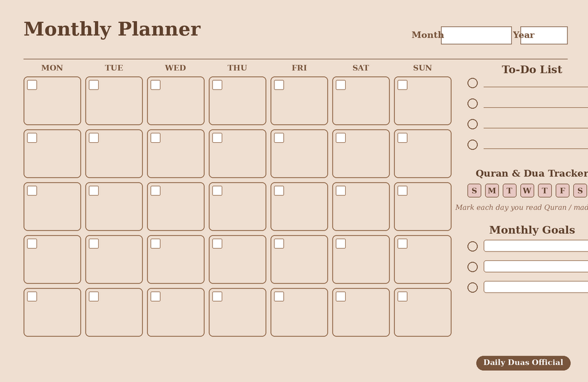588x382 pixels.
Task: Click the Year input field
Action: click(x=544, y=35)
